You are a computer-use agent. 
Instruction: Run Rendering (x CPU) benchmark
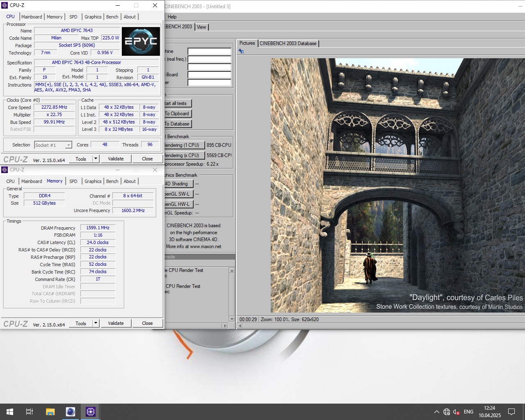(x=184, y=155)
